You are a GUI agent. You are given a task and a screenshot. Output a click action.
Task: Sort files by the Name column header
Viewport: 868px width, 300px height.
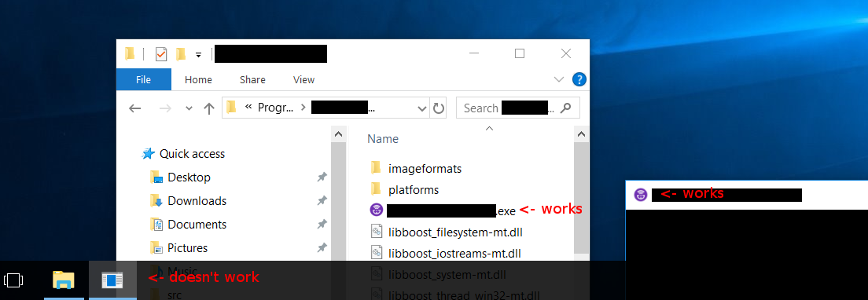383,139
